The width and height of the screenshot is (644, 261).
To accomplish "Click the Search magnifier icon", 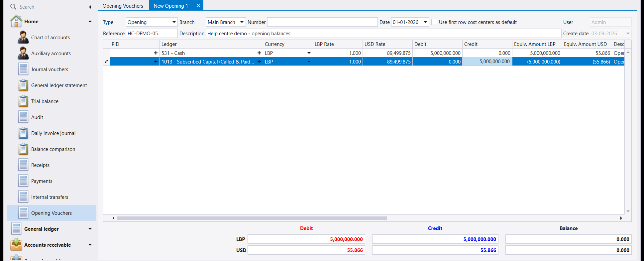I will (x=13, y=7).
